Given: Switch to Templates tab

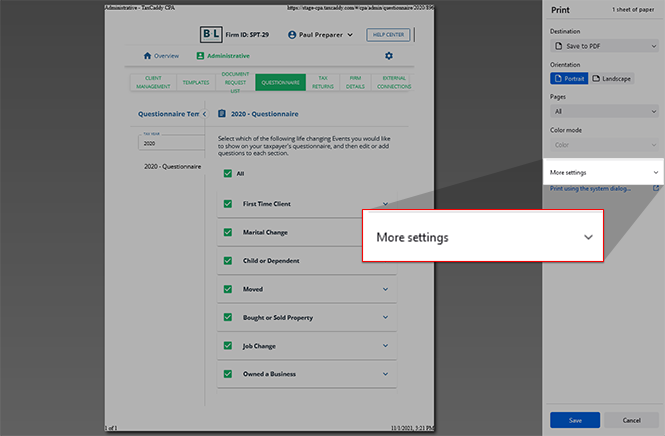Looking at the screenshot, I should click(x=196, y=82).
